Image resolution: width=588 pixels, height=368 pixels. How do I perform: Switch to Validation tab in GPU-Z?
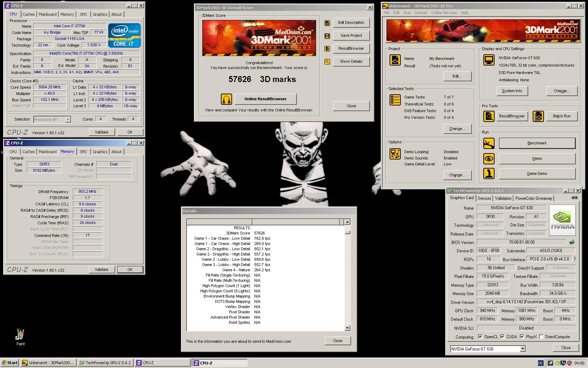[503, 198]
